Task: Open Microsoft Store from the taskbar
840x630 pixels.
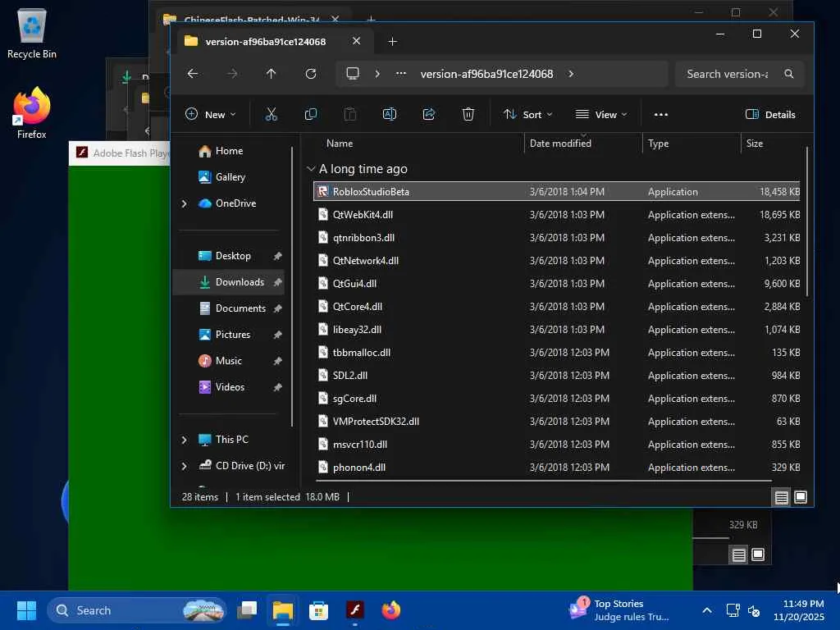Action: pos(318,610)
